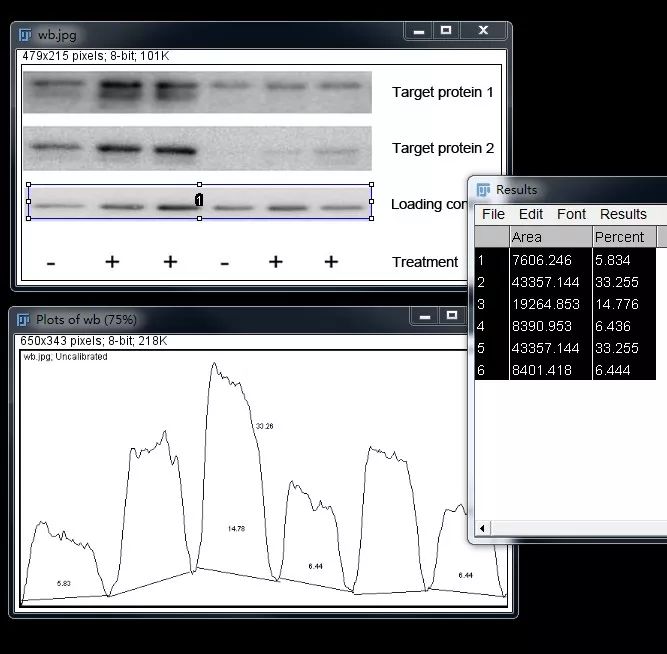Click the Area column header
This screenshot has width=667, height=654.
click(550, 237)
